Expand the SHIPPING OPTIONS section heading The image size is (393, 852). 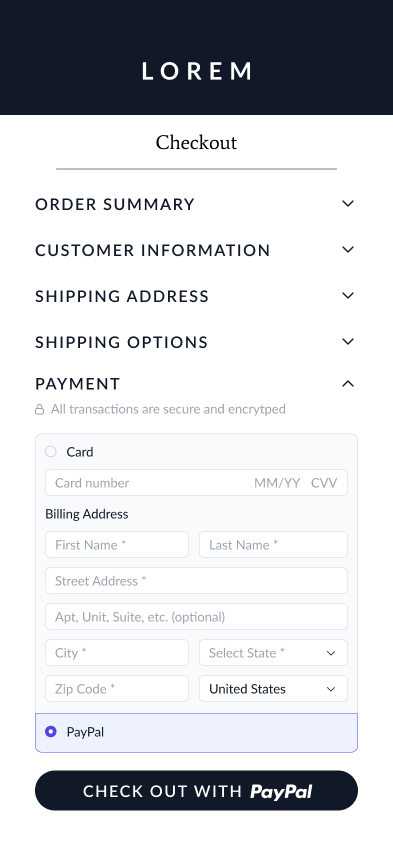pos(122,342)
